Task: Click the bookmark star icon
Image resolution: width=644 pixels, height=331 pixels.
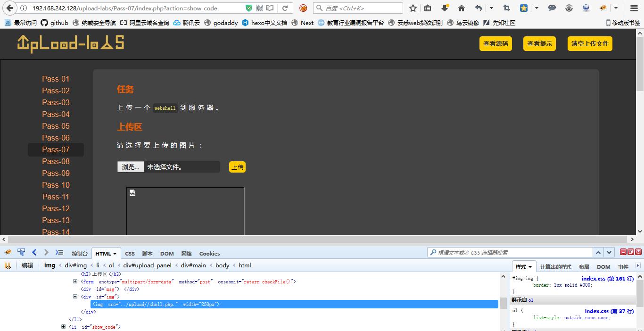Action: pyautogui.click(x=413, y=8)
